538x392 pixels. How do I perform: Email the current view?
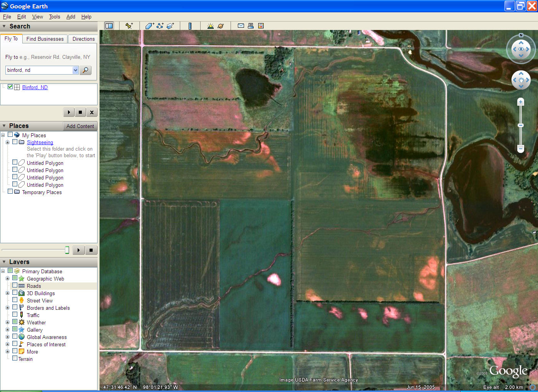click(x=241, y=26)
